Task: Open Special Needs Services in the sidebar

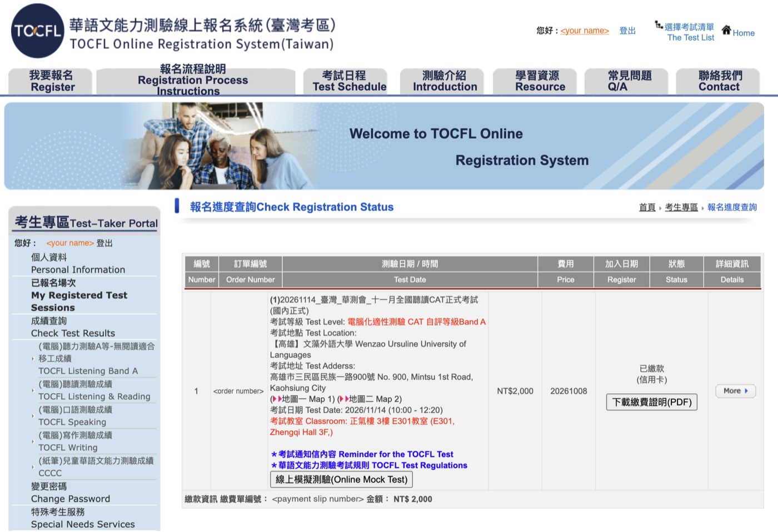Action: point(83,518)
